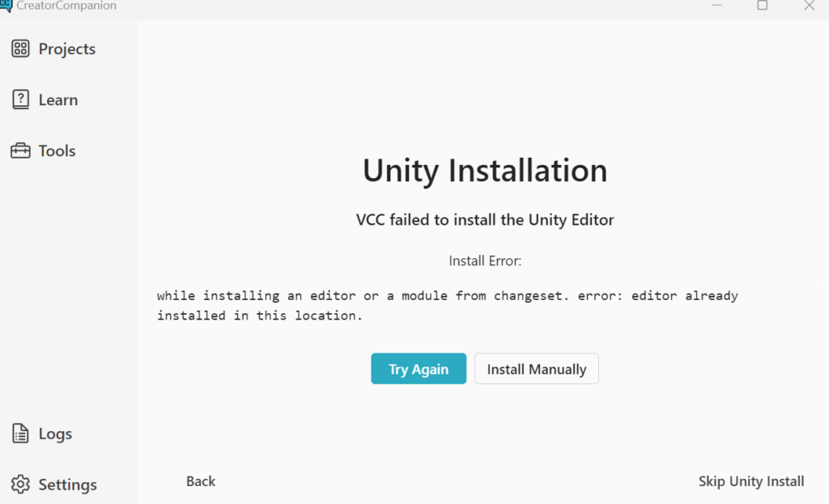The width and height of the screenshot is (829, 504).
Task: Click Install Manually
Action: tap(536, 369)
